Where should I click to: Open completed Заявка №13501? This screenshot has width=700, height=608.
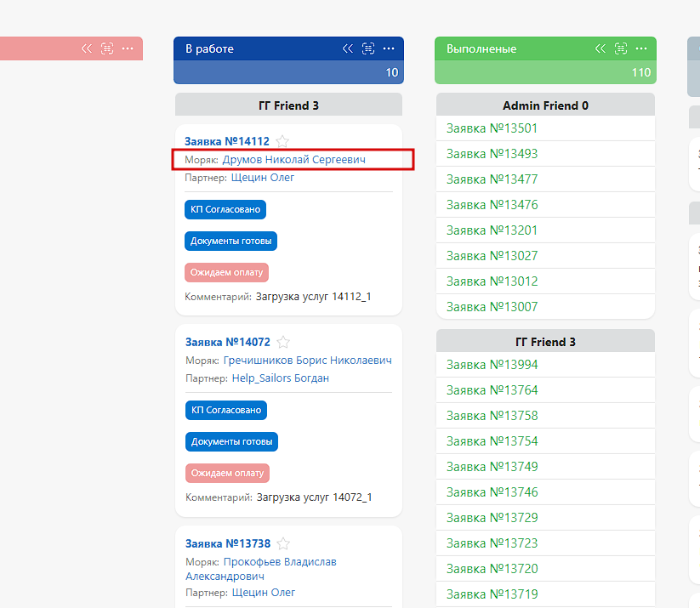(x=492, y=128)
